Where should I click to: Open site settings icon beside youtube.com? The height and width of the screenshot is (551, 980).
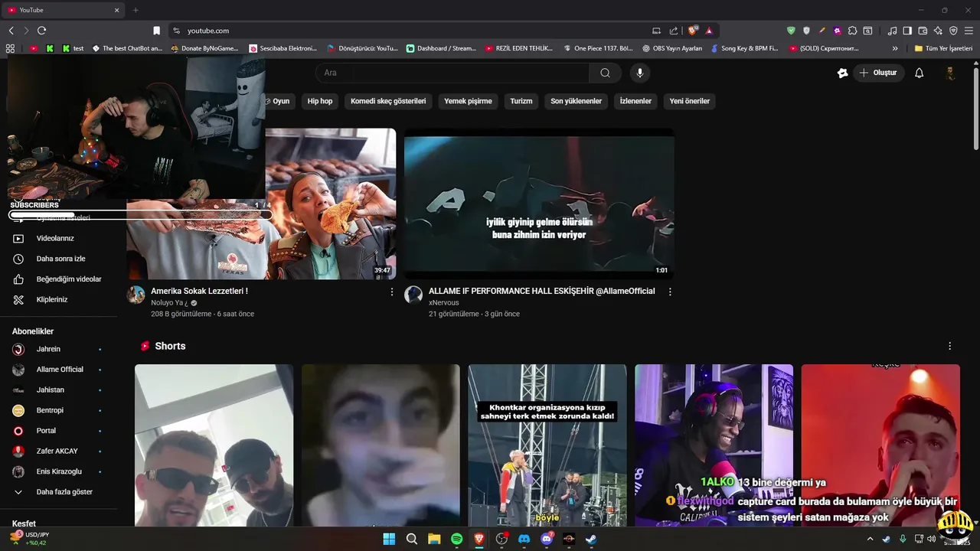tap(176, 31)
